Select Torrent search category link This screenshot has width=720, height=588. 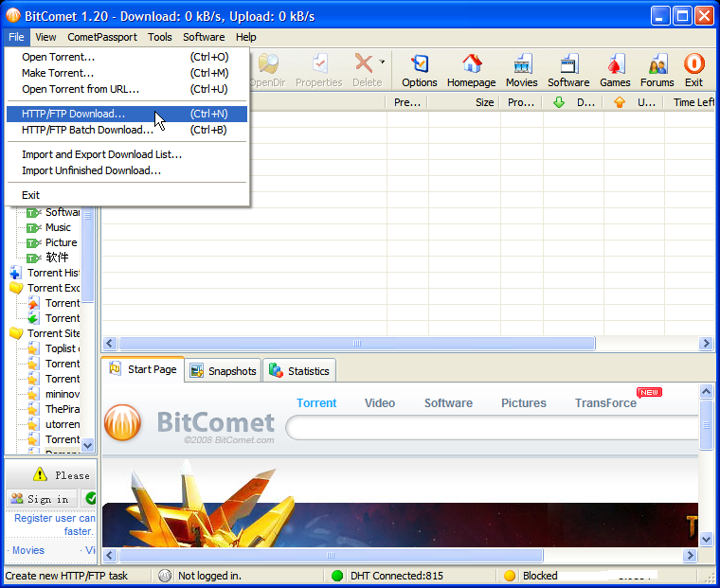click(x=316, y=403)
